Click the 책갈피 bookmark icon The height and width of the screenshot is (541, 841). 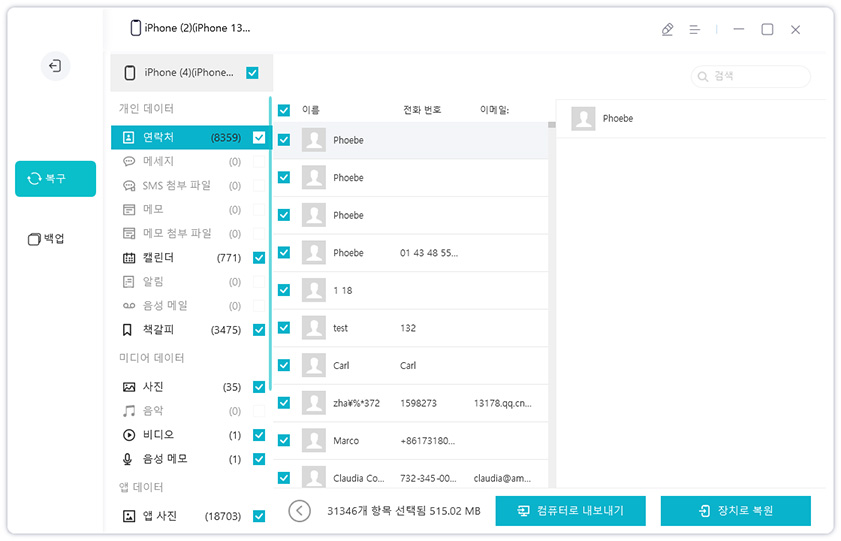pos(127,330)
